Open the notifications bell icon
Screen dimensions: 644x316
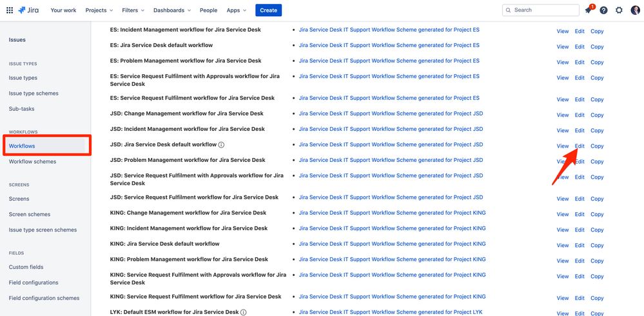tap(588, 10)
